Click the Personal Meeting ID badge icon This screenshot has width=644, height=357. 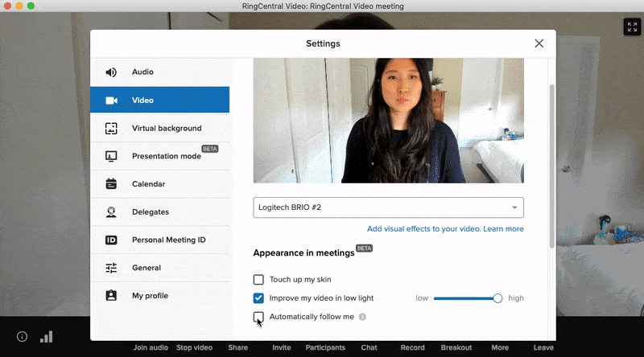[x=112, y=240]
